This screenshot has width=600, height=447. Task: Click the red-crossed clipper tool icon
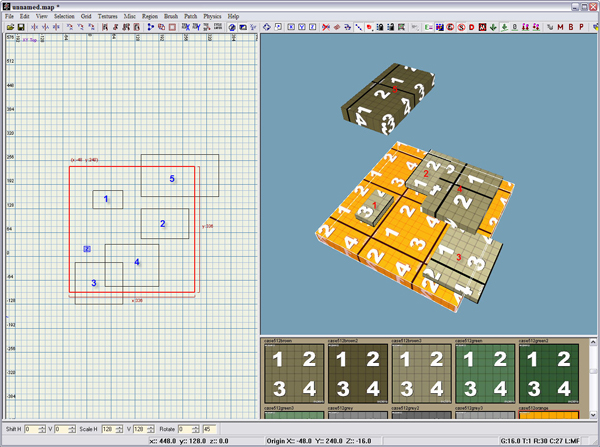(326, 27)
